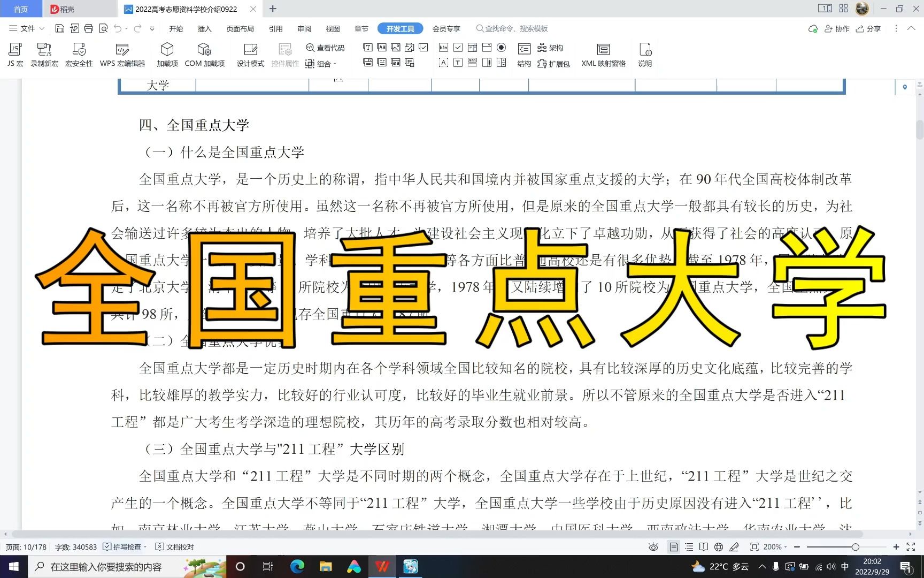Screen dimensions: 924x578
Task: Open XML 映射窗格 mapping pane
Action: [604, 55]
